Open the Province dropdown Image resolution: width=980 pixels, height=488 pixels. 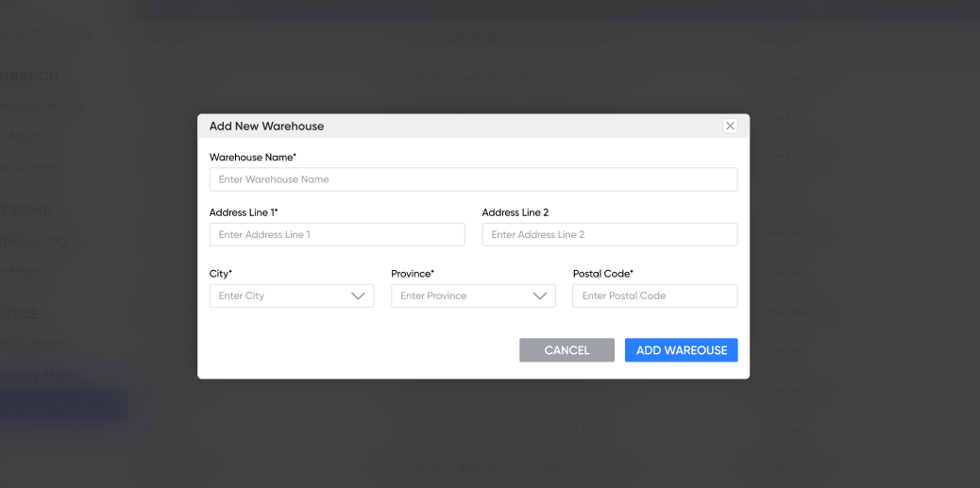473,295
